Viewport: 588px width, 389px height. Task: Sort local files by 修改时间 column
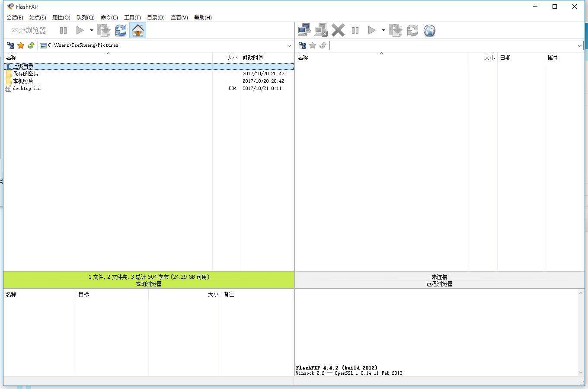coord(253,58)
